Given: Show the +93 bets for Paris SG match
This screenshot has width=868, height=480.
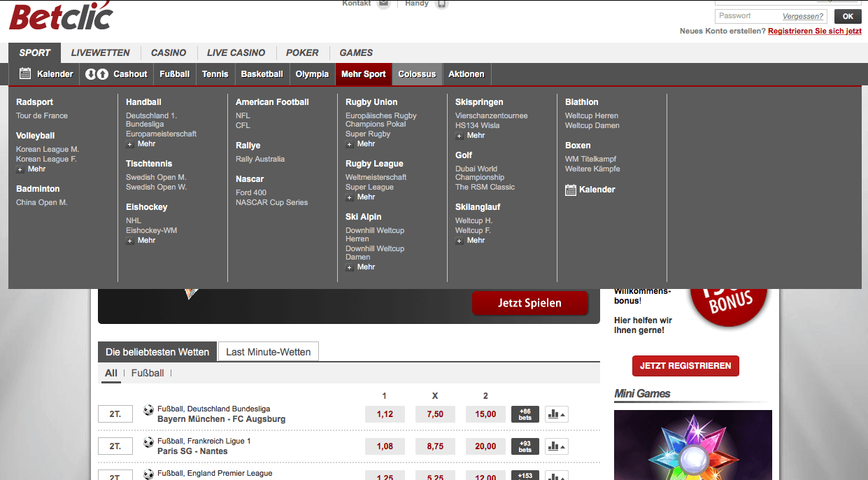Looking at the screenshot, I should click(x=525, y=446).
